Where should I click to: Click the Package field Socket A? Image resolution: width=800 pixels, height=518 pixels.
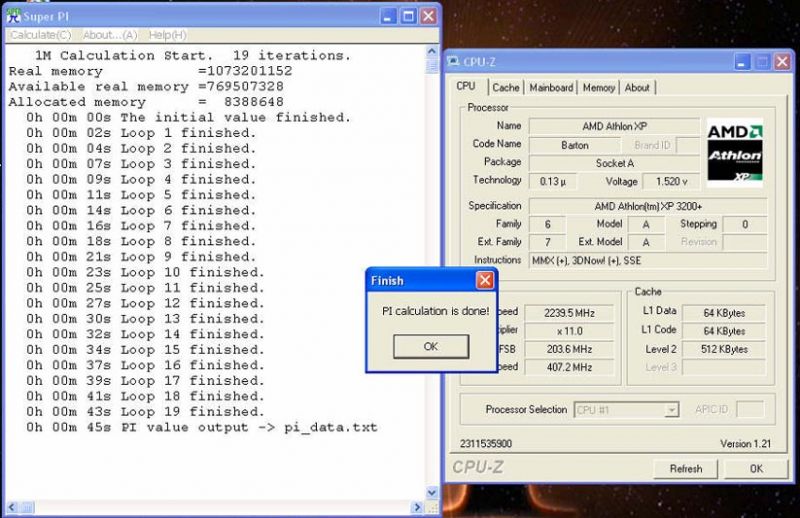[614, 163]
